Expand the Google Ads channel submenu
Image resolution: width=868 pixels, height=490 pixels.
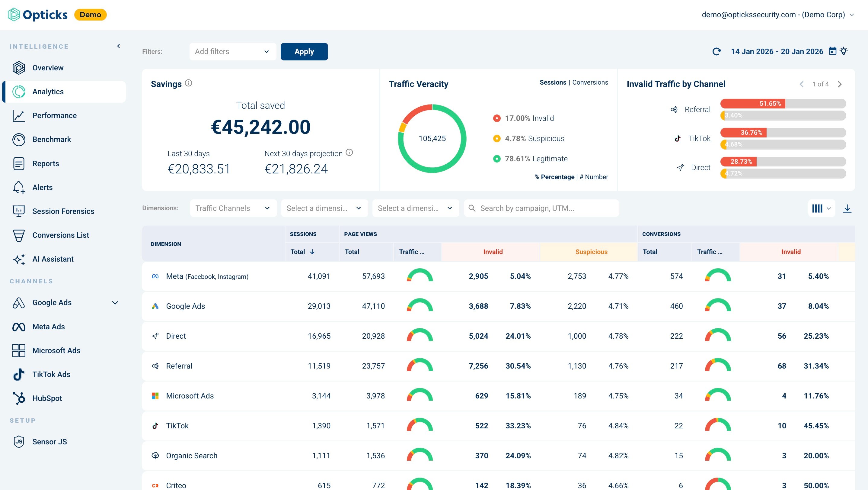[115, 303]
